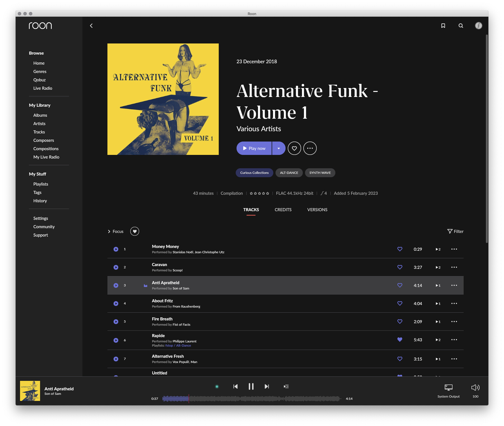Open the volume speaker control
The width and height of the screenshot is (504, 426).
coord(475,388)
